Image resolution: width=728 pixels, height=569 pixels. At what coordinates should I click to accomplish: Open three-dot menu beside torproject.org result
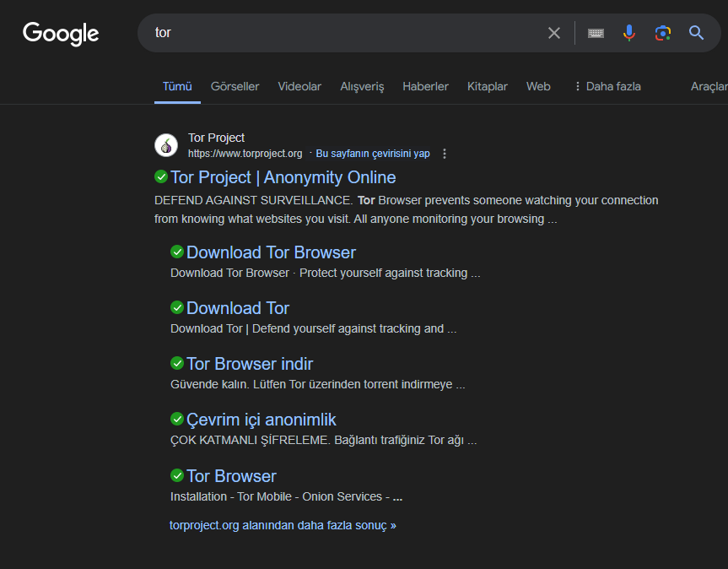[445, 154]
